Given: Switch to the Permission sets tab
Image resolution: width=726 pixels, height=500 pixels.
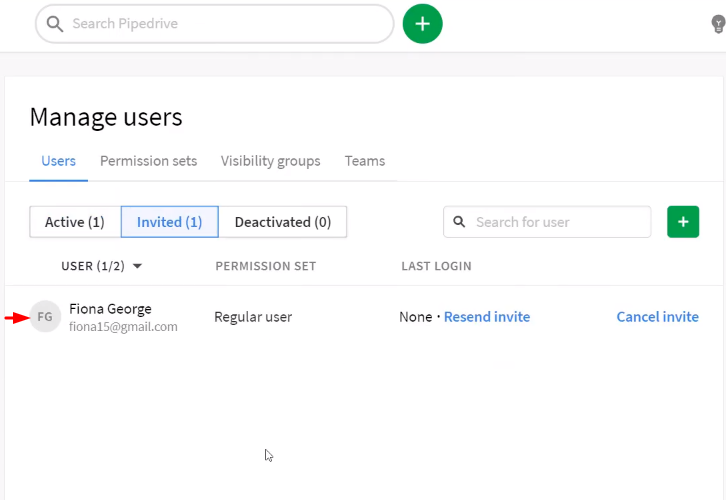Looking at the screenshot, I should click(x=149, y=161).
